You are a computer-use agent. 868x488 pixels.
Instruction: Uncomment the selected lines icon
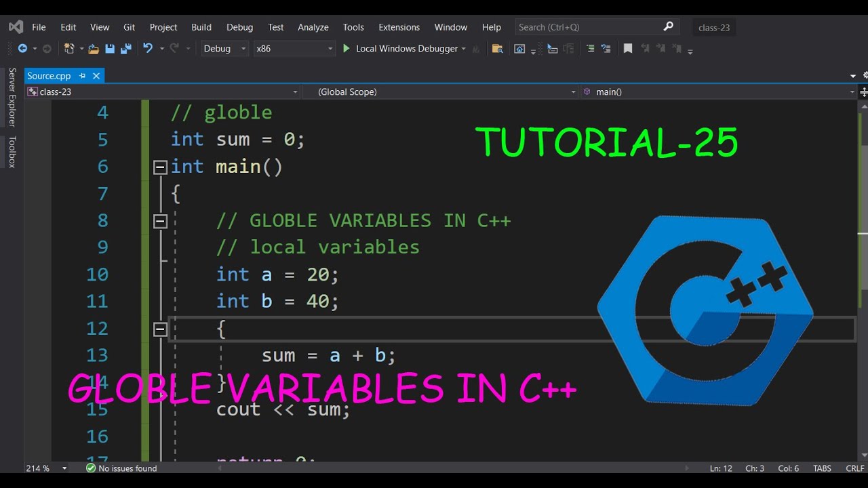click(606, 49)
